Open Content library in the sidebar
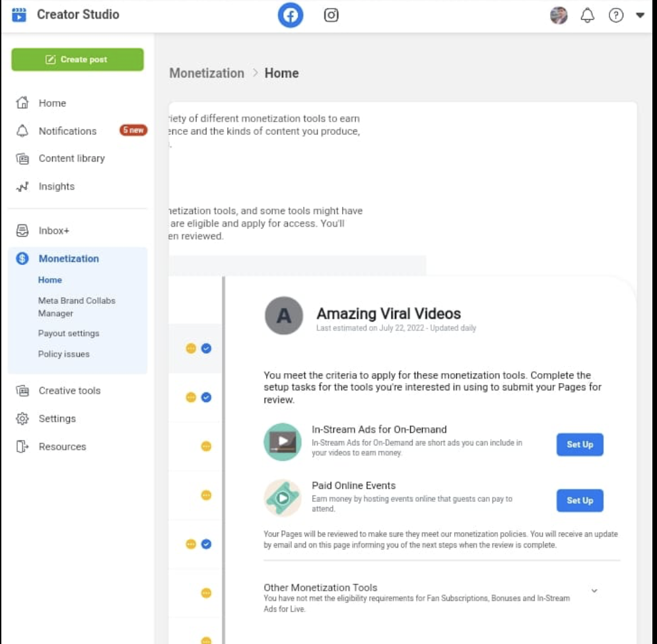Viewport: 657px width, 644px height. click(72, 159)
